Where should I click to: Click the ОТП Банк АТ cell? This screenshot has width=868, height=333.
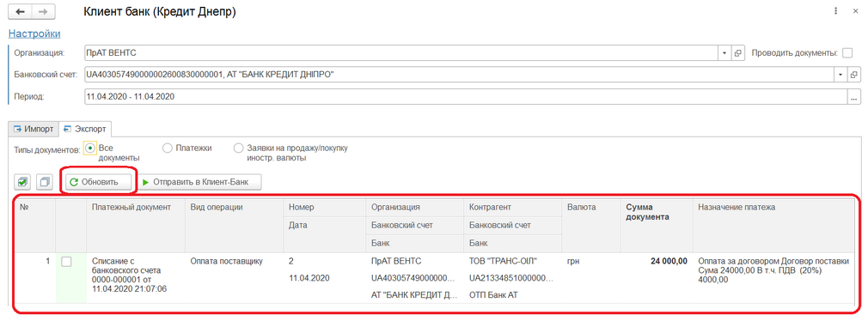pos(512,295)
